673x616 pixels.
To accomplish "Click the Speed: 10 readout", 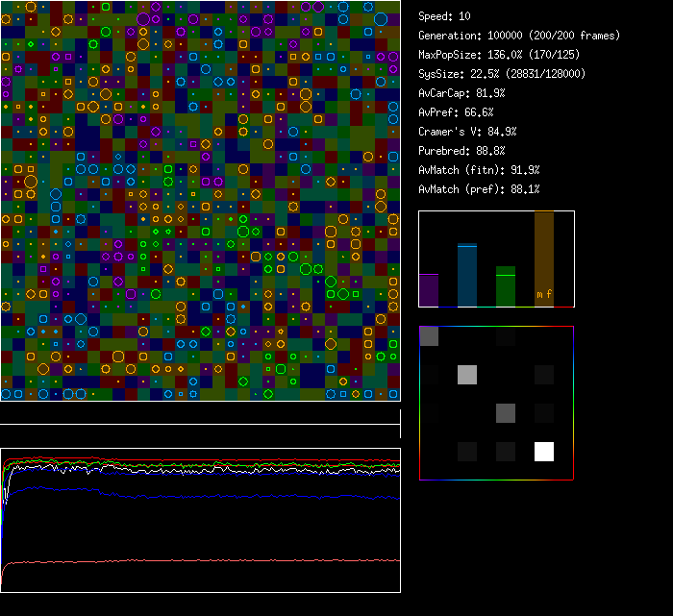I will pos(445,16).
